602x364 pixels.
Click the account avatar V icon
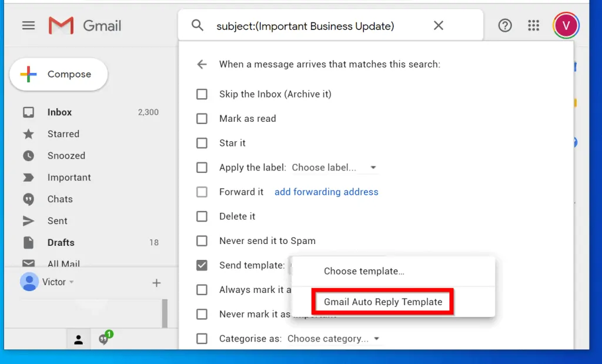click(566, 25)
